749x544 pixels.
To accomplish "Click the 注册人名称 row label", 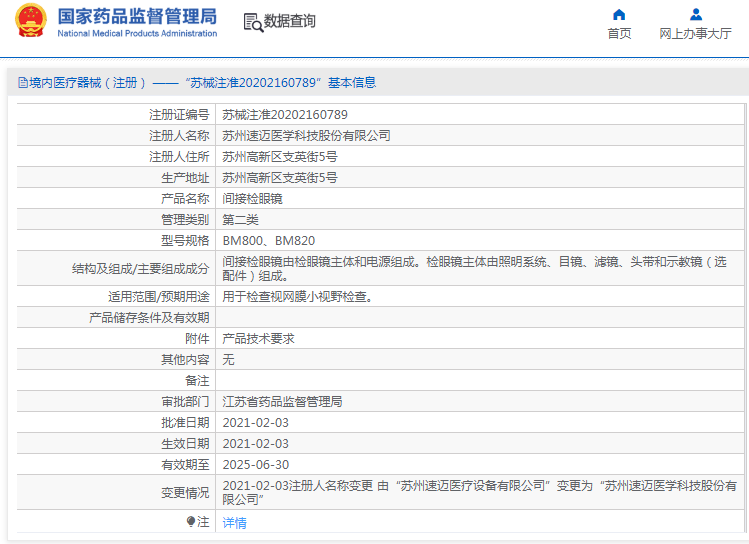I will [x=179, y=136].
